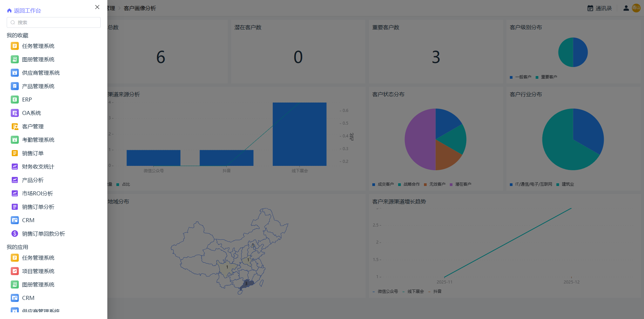Open the OA系统 icon in sidebar
644x319 pixels.
(15, 113)
